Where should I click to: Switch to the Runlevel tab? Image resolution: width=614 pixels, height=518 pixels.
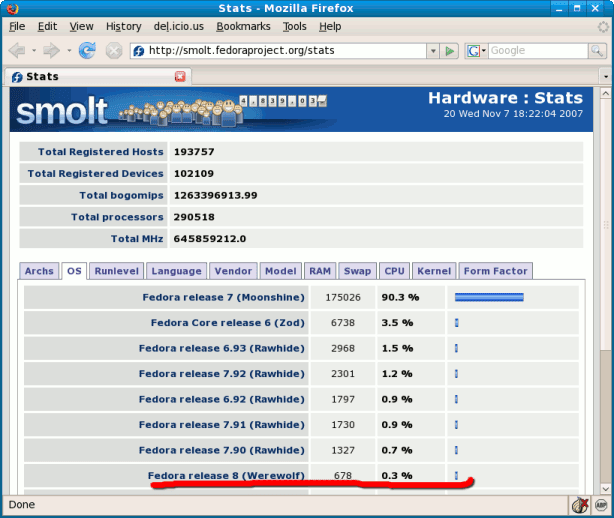pyautogui.click(x=116, y=271)
